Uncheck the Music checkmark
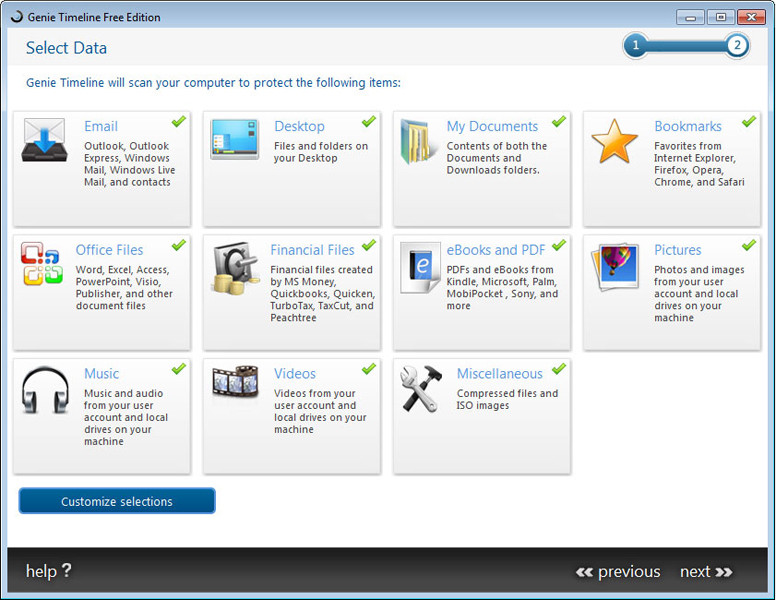Viewport: 776px width, 600px height. (179, 369)
